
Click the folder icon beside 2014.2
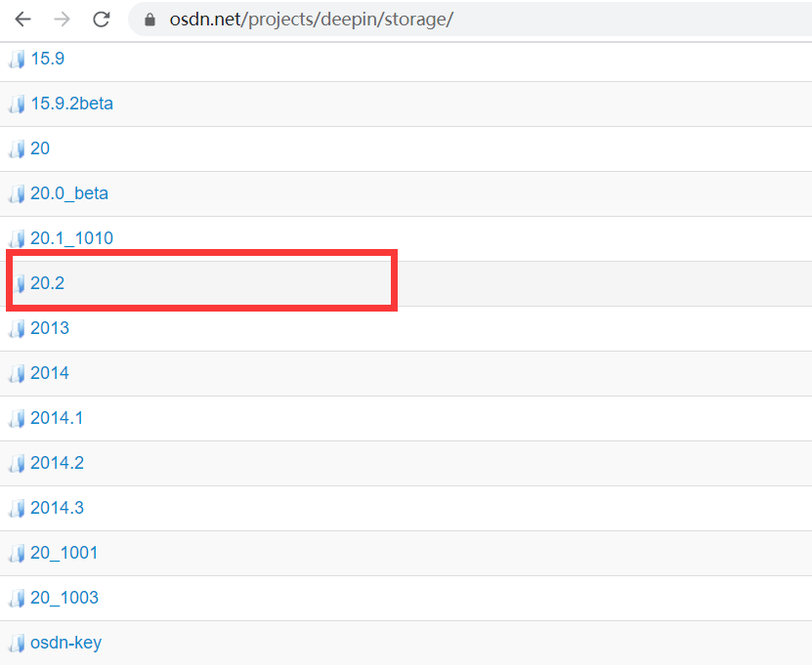click(17, 464)
